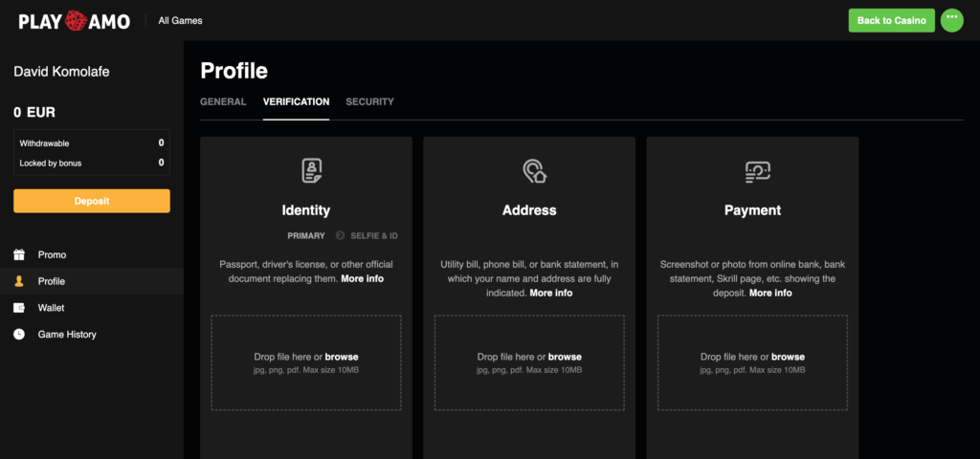Click the Address card title
This screenshot has height=459, width=980.
[529, 210]
